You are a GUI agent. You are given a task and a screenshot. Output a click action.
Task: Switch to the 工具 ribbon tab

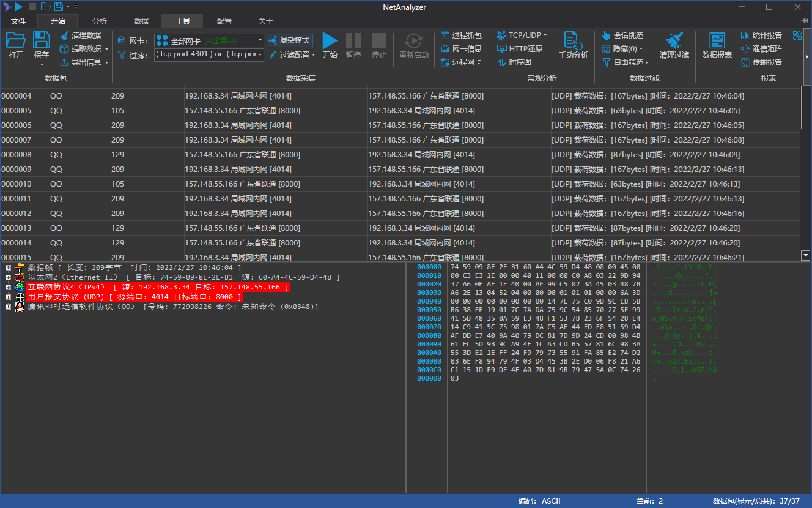[x=182, y=21]
